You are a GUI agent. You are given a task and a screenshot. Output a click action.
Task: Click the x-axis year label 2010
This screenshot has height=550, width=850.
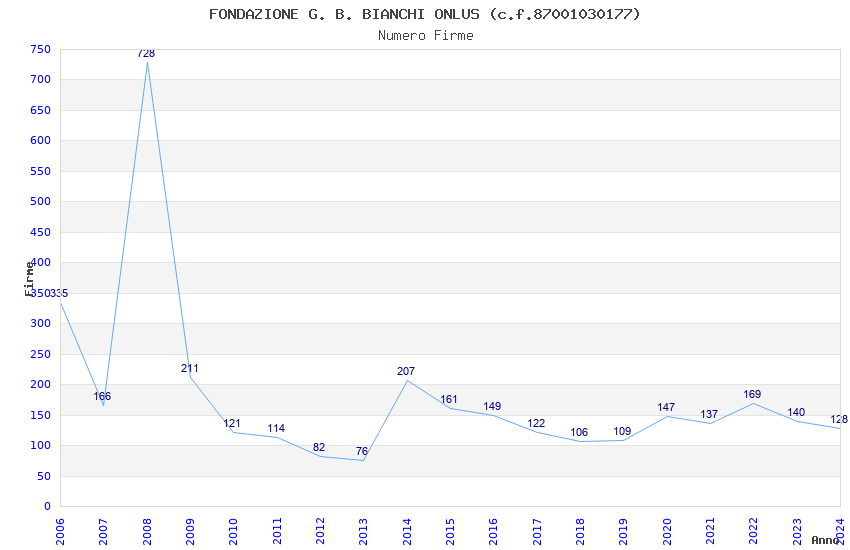pos(233,531)
